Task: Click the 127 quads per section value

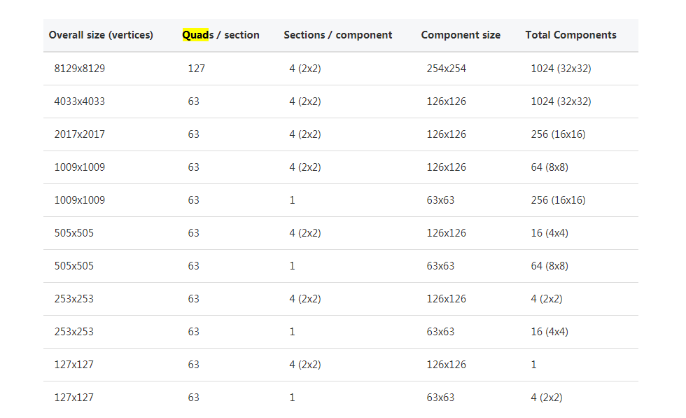Action: [x=196, y=68]
